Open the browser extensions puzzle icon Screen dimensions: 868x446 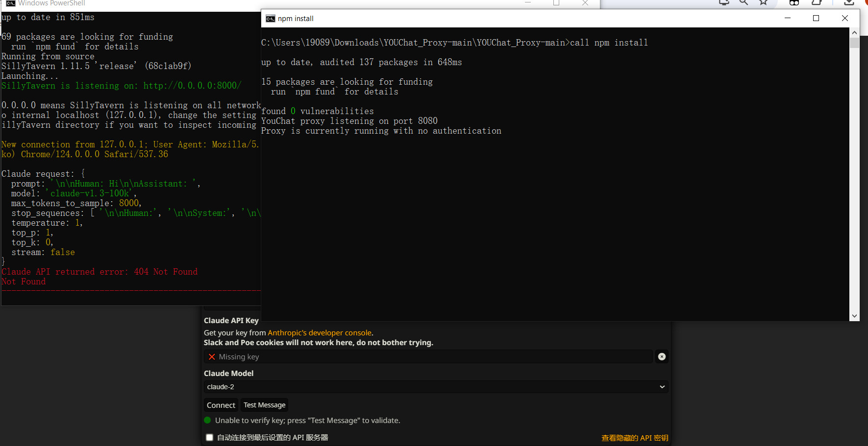click(x=817, y=2)
